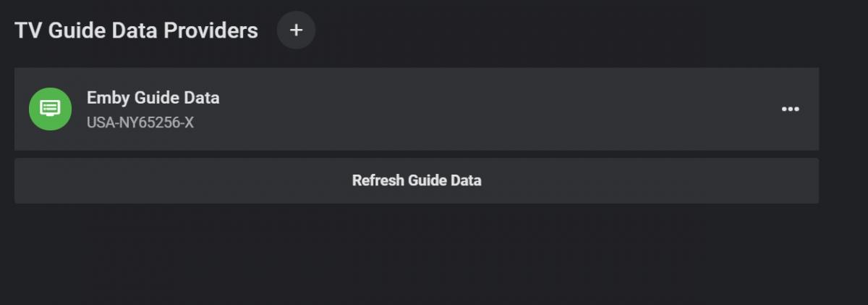
Task: Open the Emby Guide Data provider row
Action: click(x=434, y=109)
